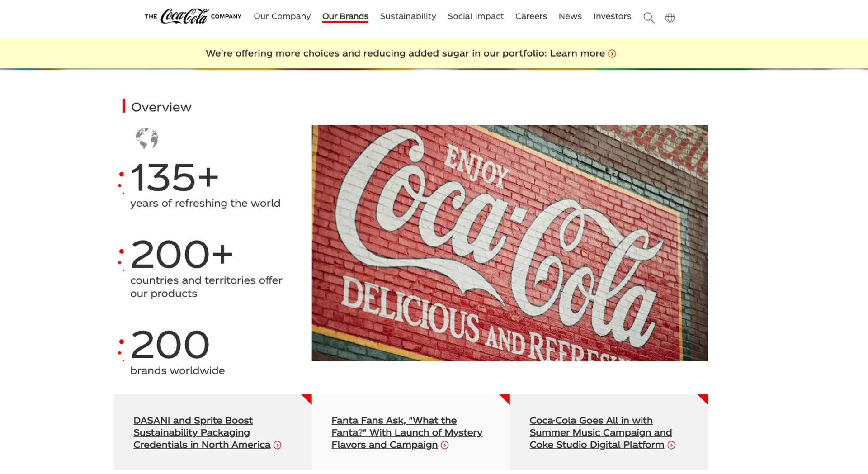Click the arrow icon on the Fanta article
Screen dimensions: 868x474
(444, 445)
